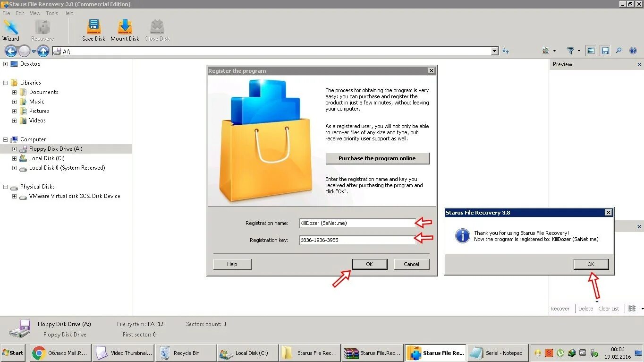Refresh the location using the blue arrows icon

pos(506,51)
